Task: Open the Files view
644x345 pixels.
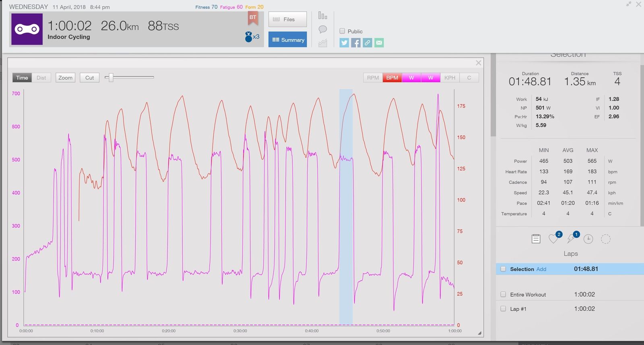Action: point(287,19)
